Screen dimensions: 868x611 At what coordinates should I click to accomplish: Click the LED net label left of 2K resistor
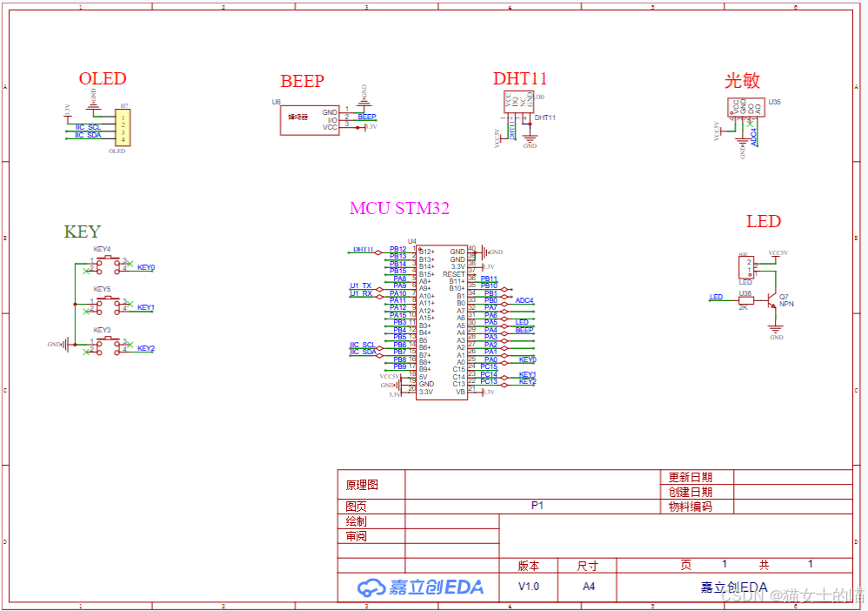(x=717, y=298)
